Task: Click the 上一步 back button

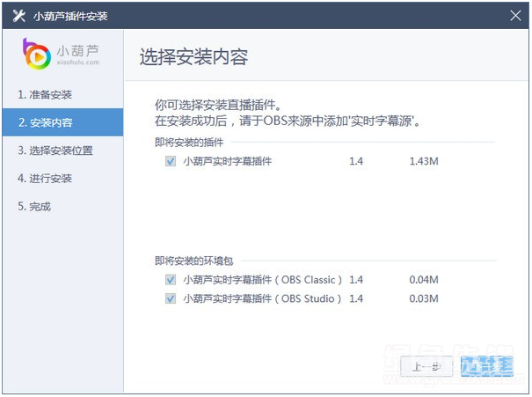Action: [426, 366]
